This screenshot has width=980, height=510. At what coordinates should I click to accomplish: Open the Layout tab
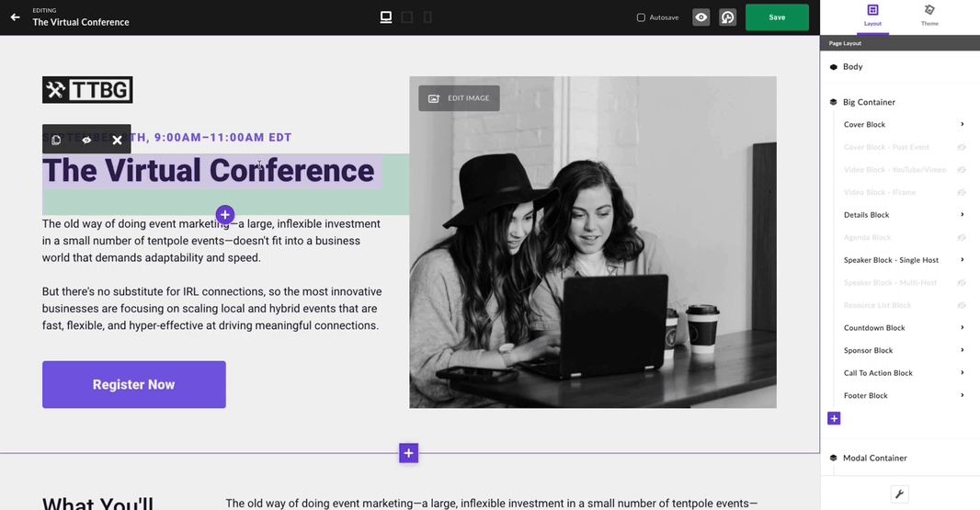(872, 16)
